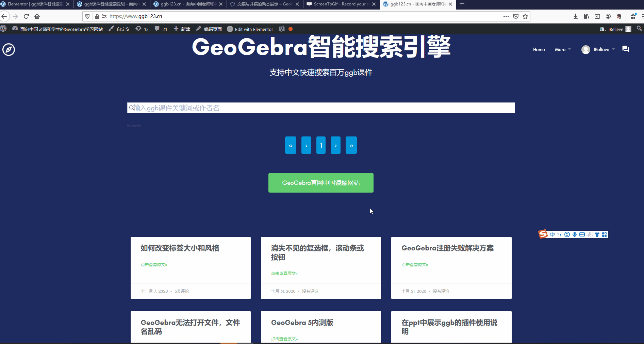This screenshot has width=644, height=344.
Task: Open 点击查看原文 link under GeoGebra注册失败解决方案
Action: pyautogui.click(x=415, y=264)
